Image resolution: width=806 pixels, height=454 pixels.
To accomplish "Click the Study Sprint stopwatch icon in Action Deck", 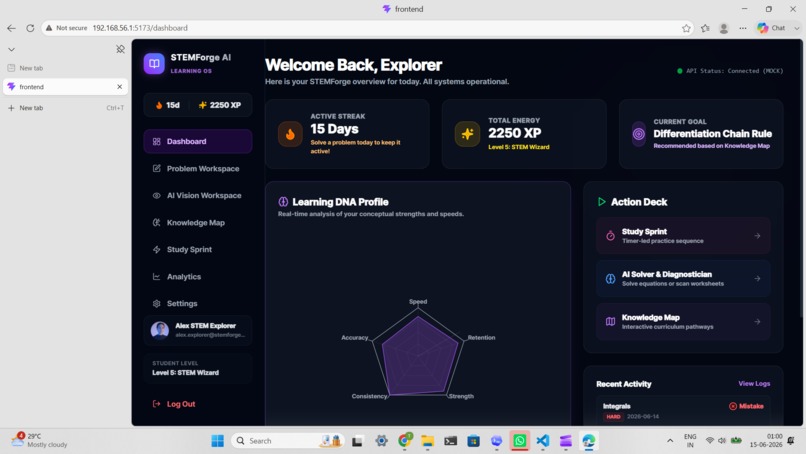I will [x=610, y=235].
